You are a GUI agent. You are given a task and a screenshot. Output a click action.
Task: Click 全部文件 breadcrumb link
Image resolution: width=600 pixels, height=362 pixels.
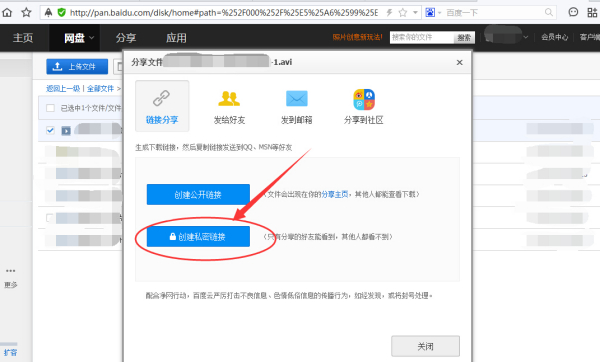101,88
